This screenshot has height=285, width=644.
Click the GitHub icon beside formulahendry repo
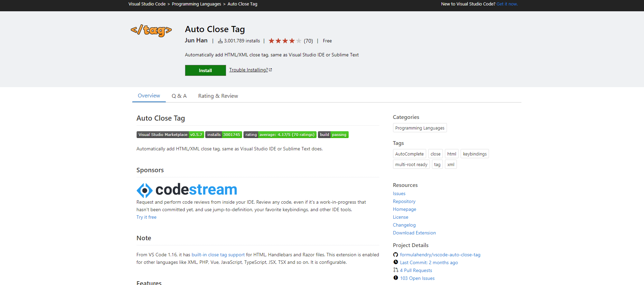coord(395,255)
